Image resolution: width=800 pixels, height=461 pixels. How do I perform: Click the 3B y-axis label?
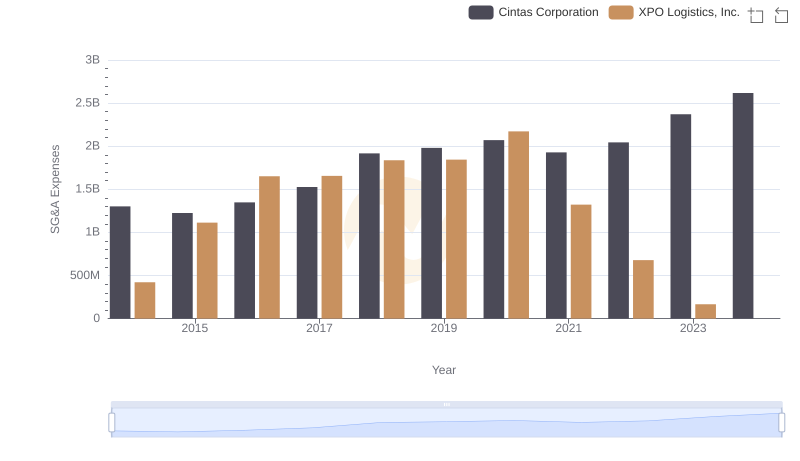click(93, 60)
